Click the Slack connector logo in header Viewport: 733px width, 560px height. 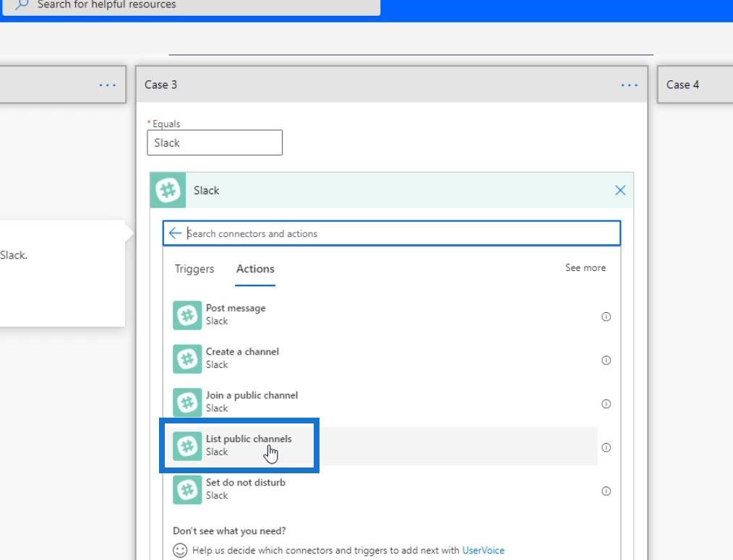click(168, 190)
